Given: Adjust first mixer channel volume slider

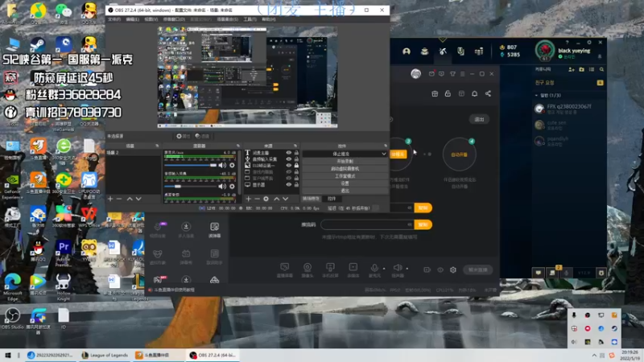Looking at the screenshot, I should [191, 166].
